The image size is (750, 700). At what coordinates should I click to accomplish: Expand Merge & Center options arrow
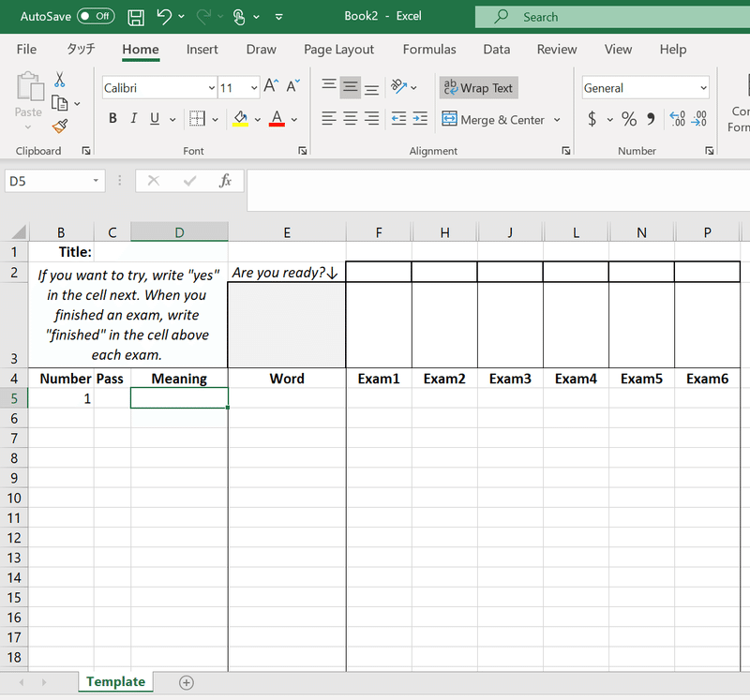tap(557, 120)
